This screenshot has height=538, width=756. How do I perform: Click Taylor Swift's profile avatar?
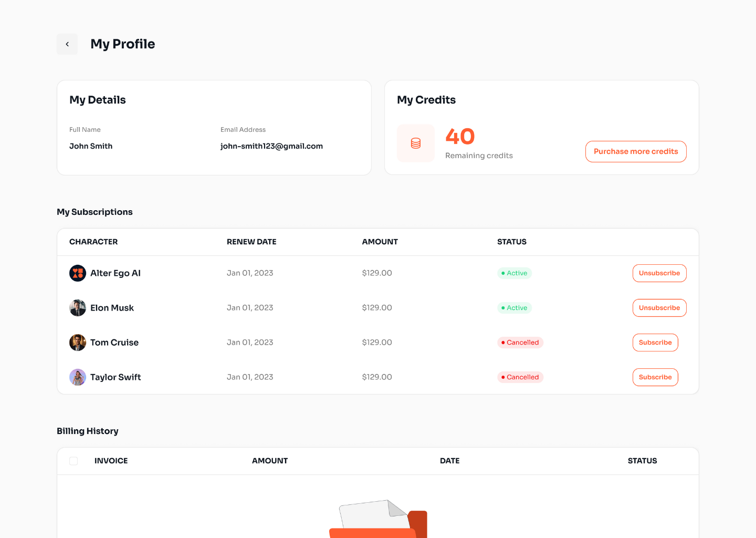[78, 377]
